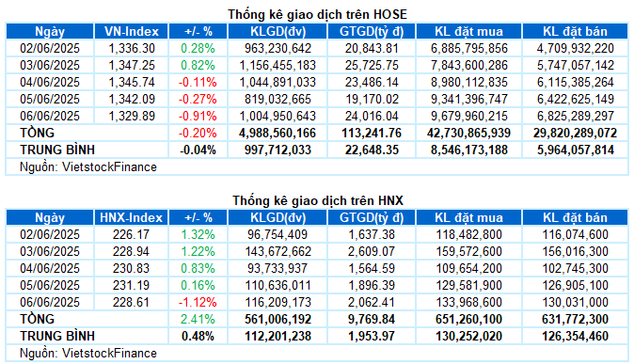Select the HOSE row dated 02/06/2025

click(317, 49)
